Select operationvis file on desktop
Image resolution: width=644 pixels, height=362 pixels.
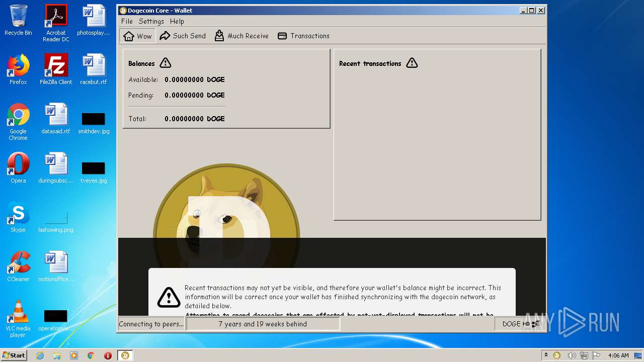56,320
